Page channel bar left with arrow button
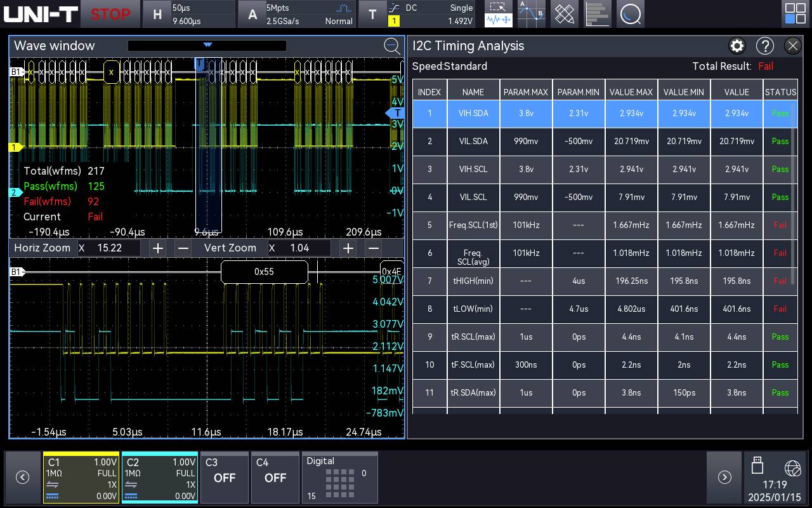 22,478
